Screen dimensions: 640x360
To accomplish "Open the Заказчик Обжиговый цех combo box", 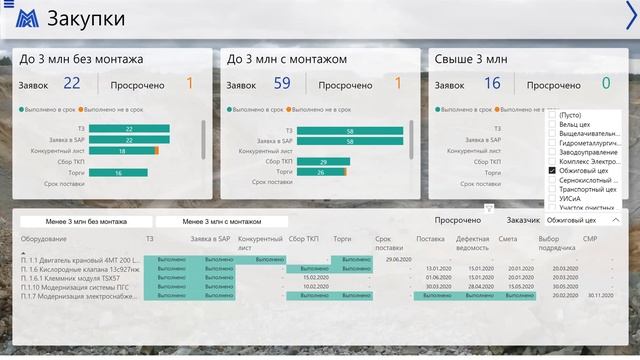I will 583,220.
